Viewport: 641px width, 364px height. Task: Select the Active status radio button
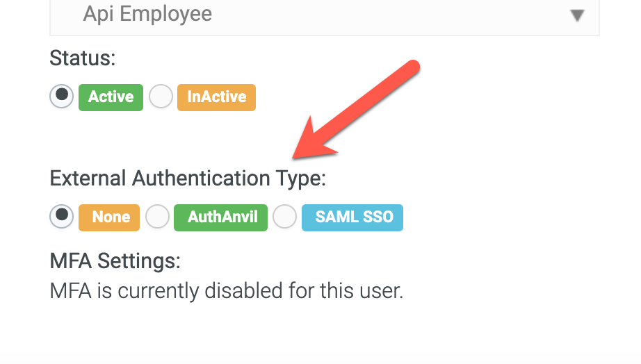coord(62,97)
